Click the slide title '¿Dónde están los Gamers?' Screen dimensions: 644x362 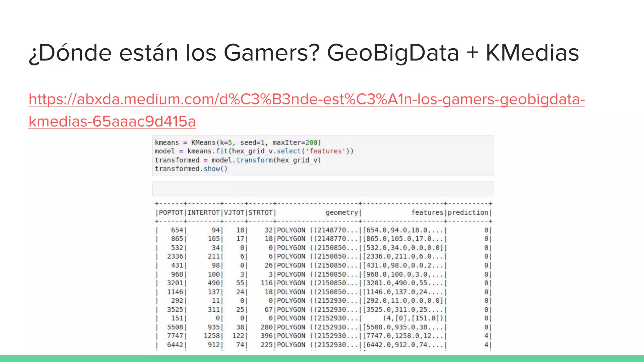(175, 53)
